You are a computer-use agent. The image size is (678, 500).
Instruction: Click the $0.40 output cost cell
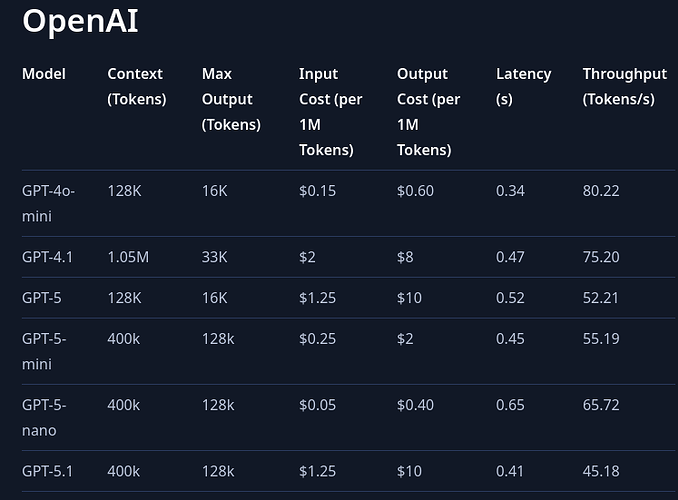(x=415, y=405)
